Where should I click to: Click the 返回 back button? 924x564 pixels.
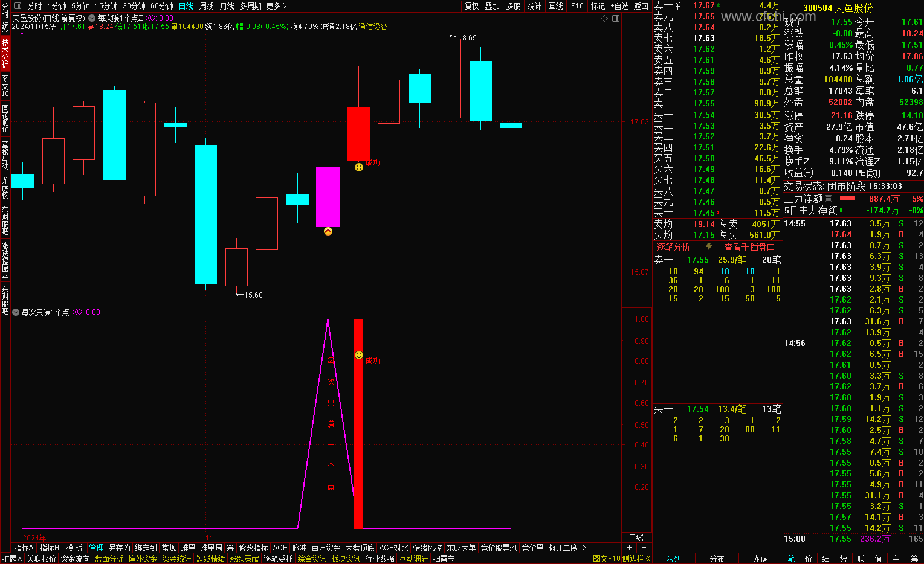click(x=641, y=6)
